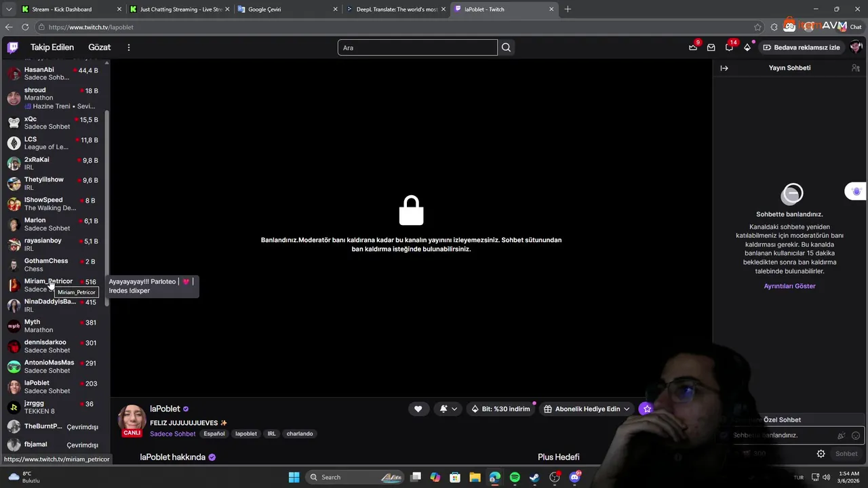Open xQc channel in sidebar
Image resolution: width=868 pixels, height=488 pixels.
pyautogui.click(x=54, y=123)
